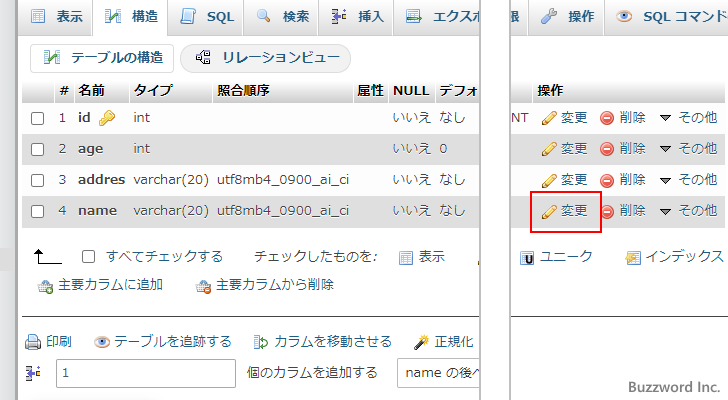Click the 名前 column header

tap(91, 90)
